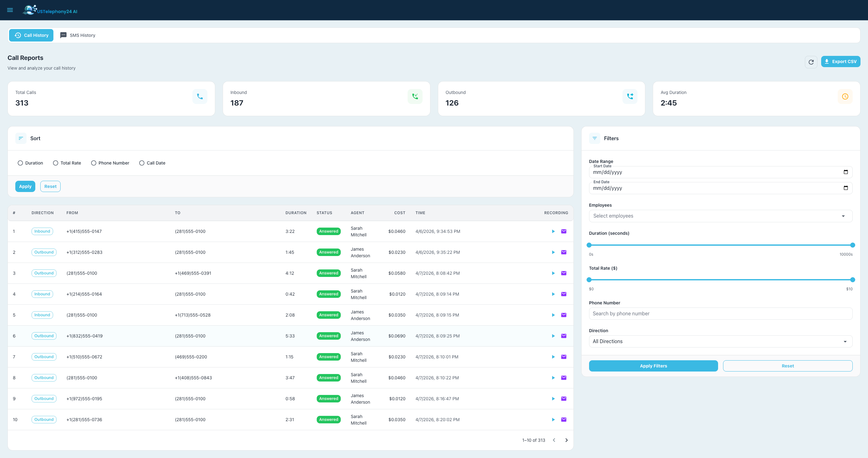The height and width of the screenshot is (458, 868).
Task: Choose the Call Date sort radio
Action: (x=142, y=163)
